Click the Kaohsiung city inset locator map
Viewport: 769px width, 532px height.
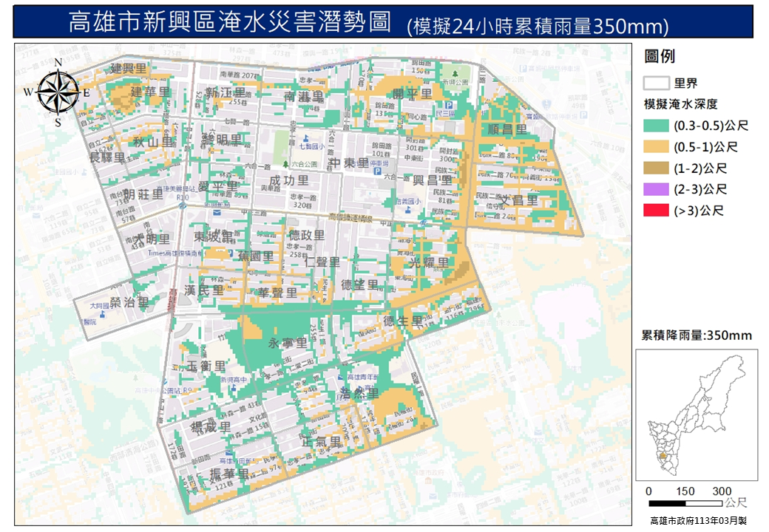pos(697,415)
